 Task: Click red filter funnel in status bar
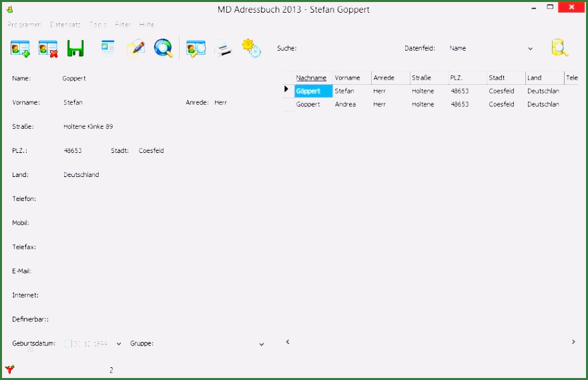(x=9, y=369)
